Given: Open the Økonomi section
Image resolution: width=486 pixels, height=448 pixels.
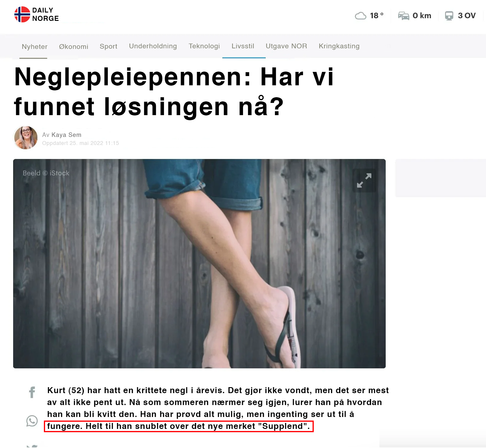Looking at the screenshot, I should click(x=74, y=47).
